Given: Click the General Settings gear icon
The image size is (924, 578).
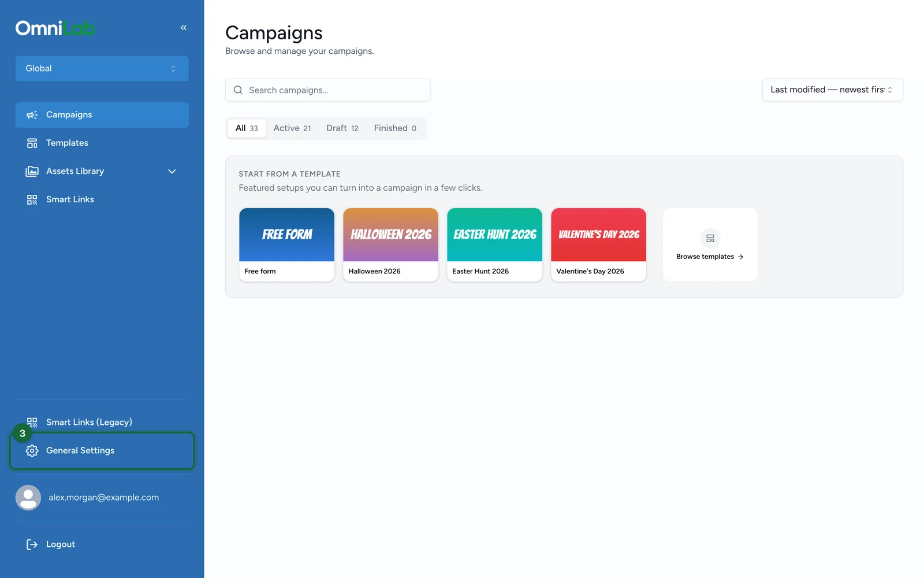Looking at the screenshot, I should click(32, 451).
